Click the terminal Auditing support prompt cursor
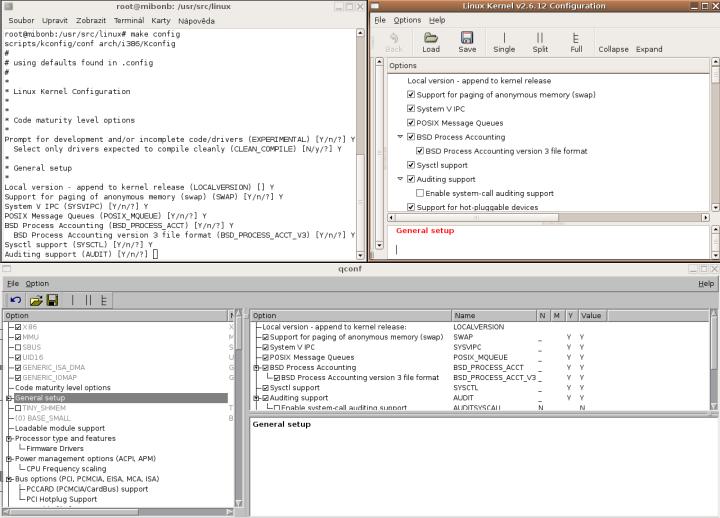The height and width of the screenshot is (518, 720). click(x=155, y=254)
